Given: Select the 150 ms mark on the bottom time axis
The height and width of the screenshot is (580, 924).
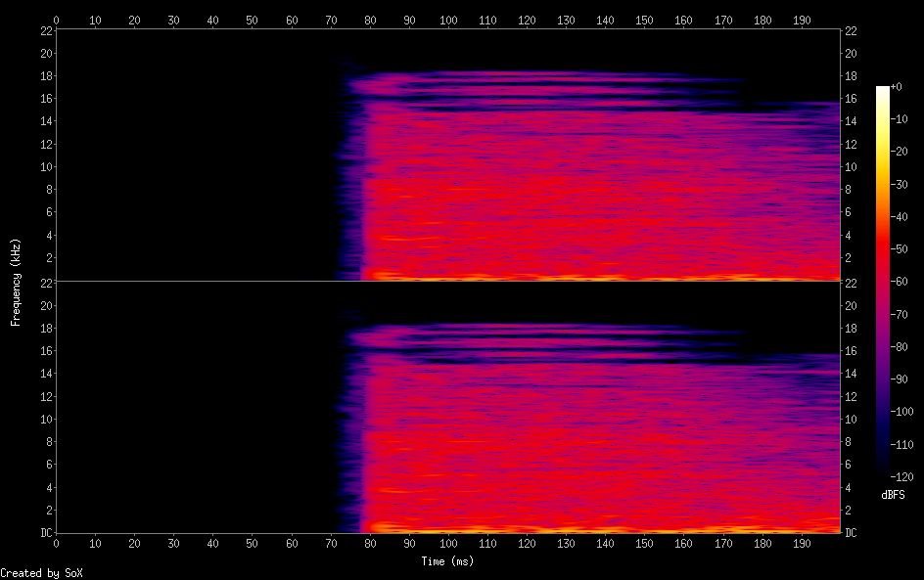Looking at the screenshot, I should [644, 543].
